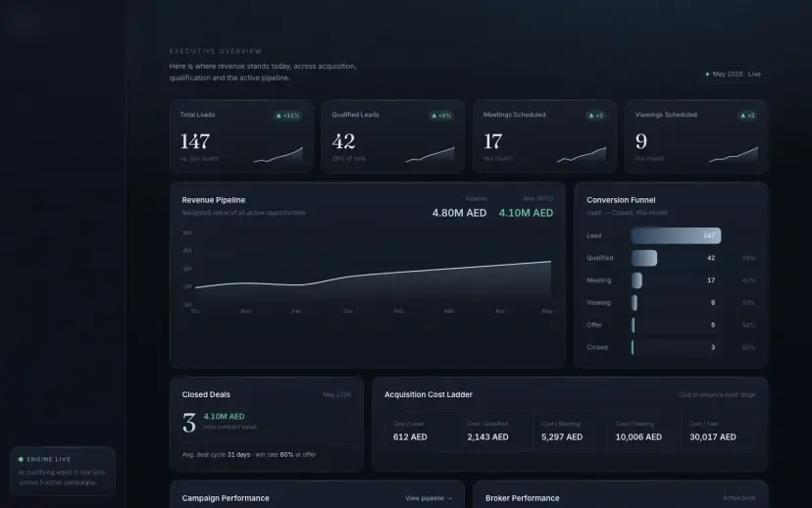Click the Meetings Scheduled value 17
The width and height of the screenshot is (812, 508).
492,141
